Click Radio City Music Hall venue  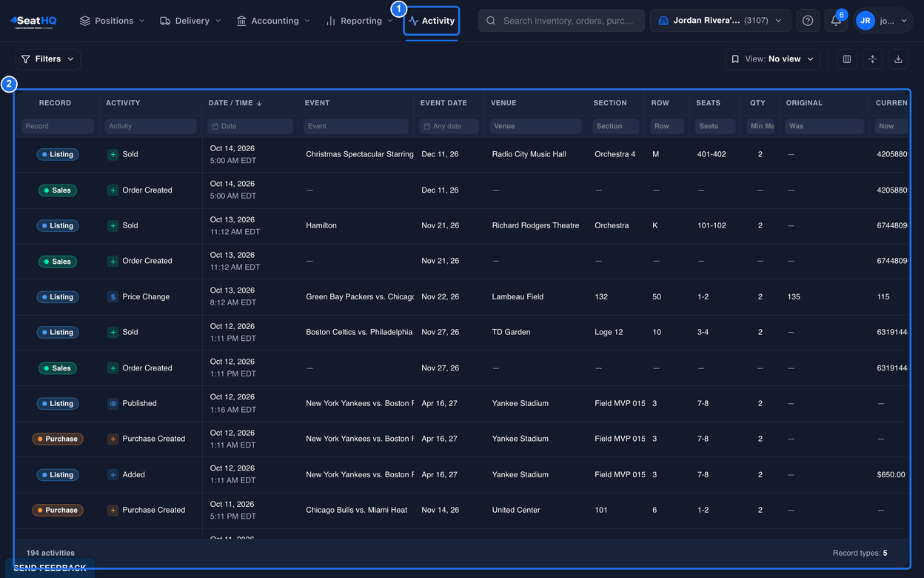pyautogui.click(x=529, y=154)
